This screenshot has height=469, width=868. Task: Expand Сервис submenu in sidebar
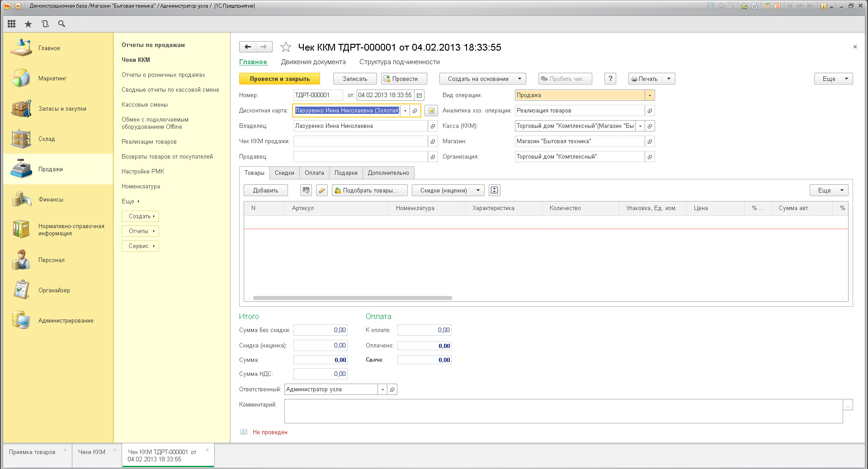point(140,246)
